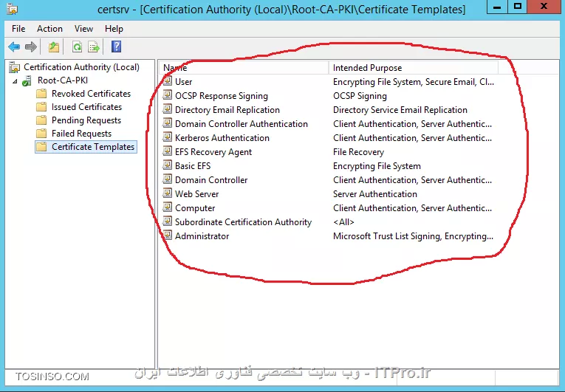Viewport: 565px width, 392px height.
Task: Select the Domain Controller template name
Action: (211, 180)
